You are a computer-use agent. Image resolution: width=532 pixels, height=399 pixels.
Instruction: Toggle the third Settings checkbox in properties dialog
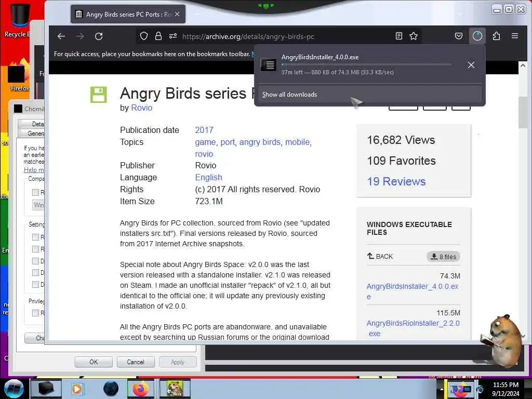[x=35, y=261]
